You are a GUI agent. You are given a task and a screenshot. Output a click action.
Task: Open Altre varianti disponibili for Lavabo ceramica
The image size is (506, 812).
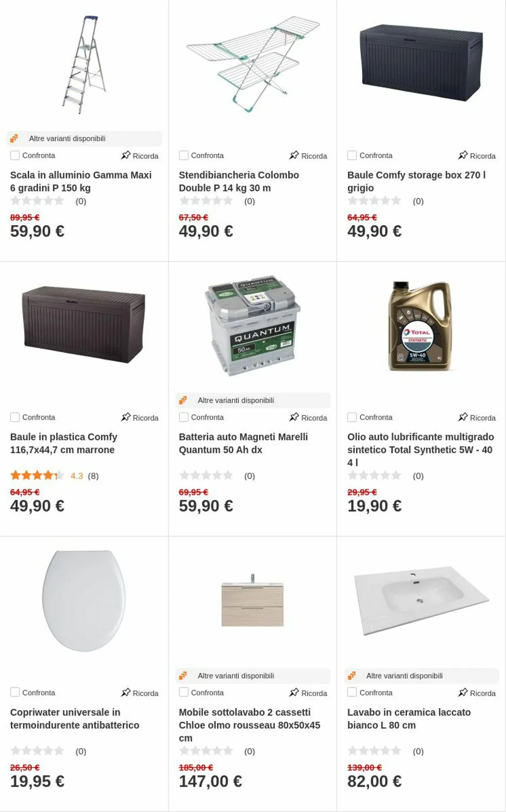[x=421, y=676]
